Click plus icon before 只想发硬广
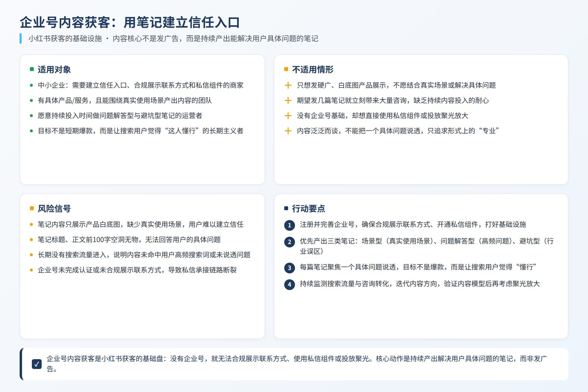 [288, 85]
